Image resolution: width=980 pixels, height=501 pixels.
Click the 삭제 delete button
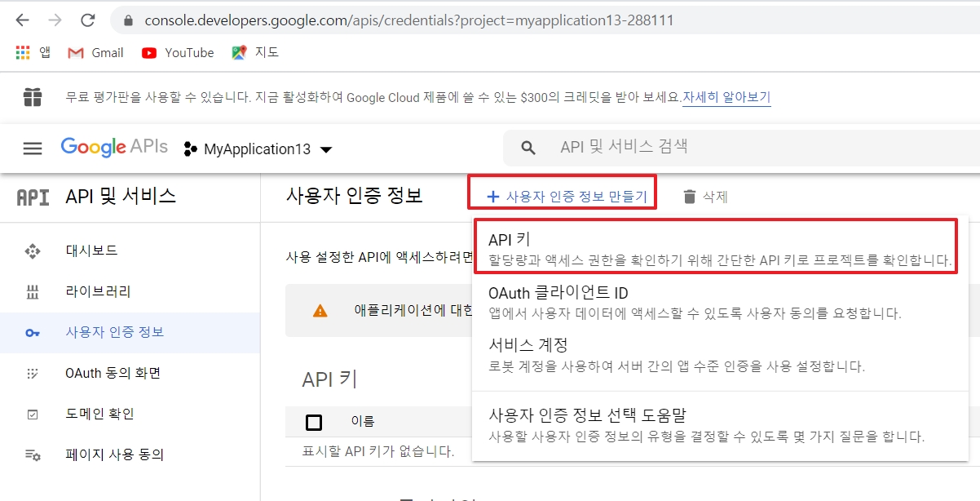point(705,197)
